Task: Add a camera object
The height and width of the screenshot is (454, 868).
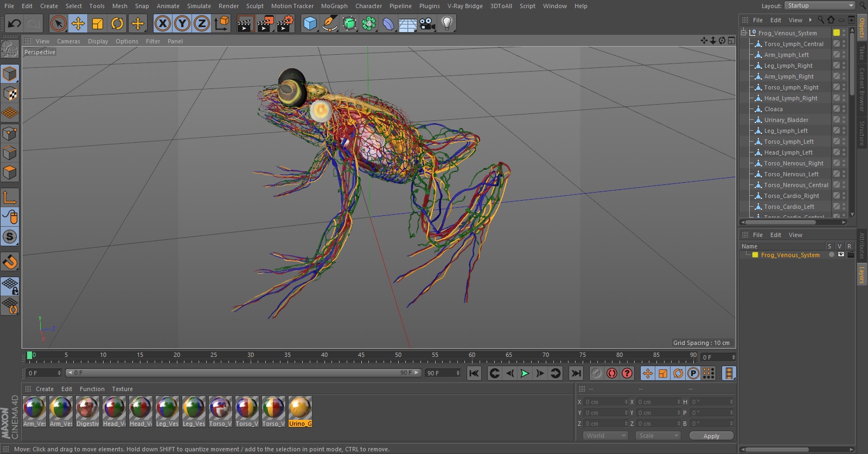Action: tap(427, 23)
